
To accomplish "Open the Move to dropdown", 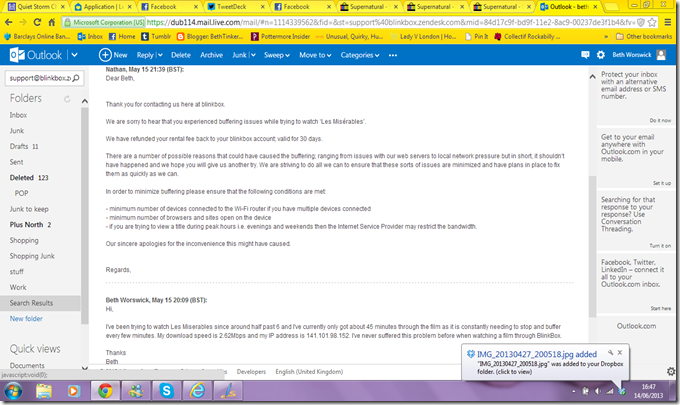I will 315,55.
